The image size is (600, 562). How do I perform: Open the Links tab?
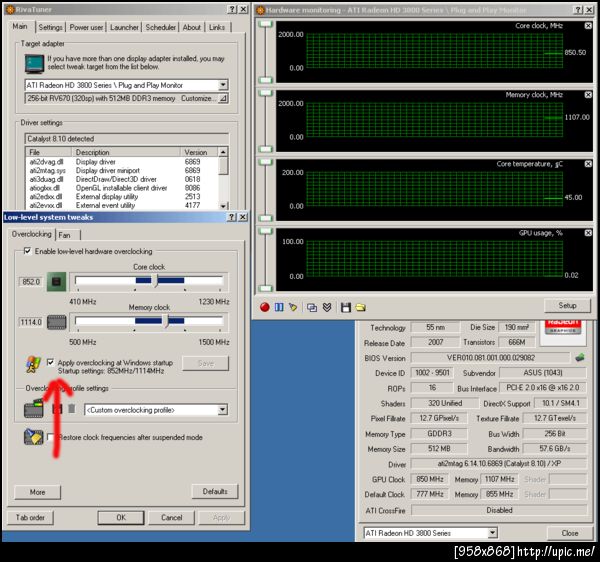point(217,27)
